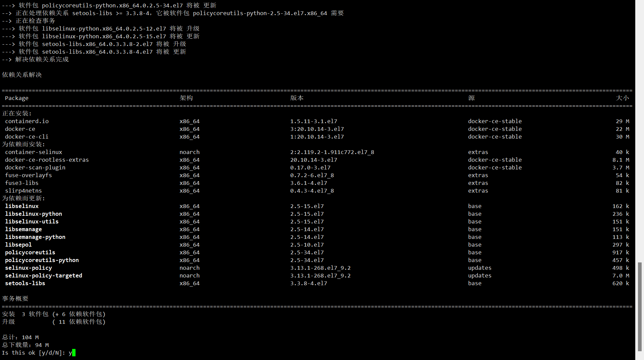Viewport: 644px width, 360px height.
Task: Click the slirp4netns package name
Action: [x=23, y=191]
